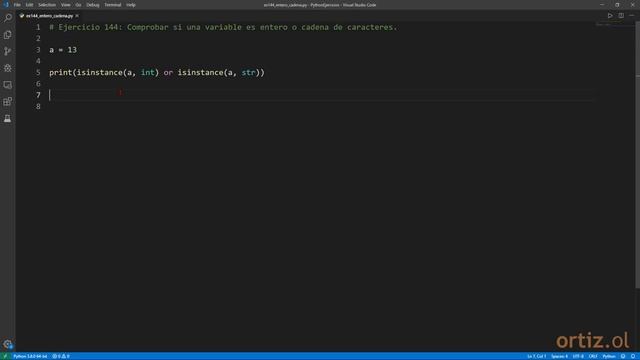Open the Extensions view

7,102
